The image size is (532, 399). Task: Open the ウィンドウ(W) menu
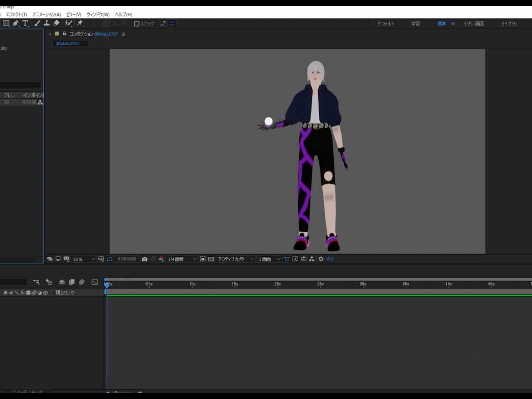pyautogui.click(x=98, y=14)
